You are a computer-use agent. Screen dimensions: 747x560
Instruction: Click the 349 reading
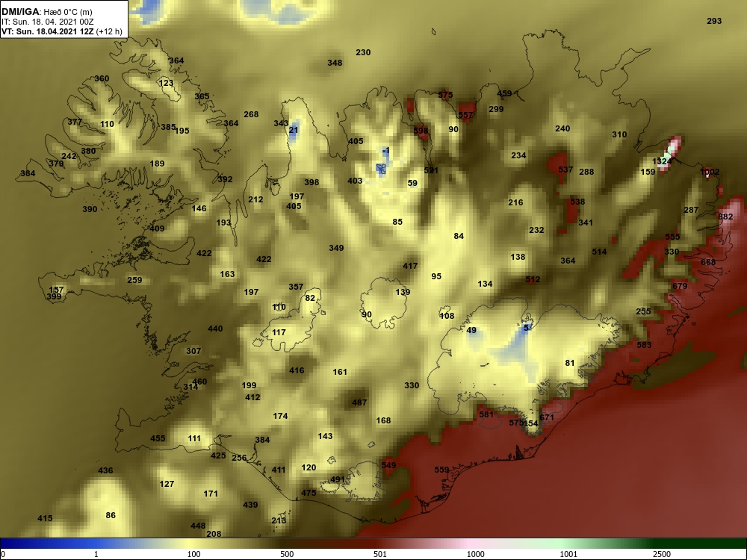pos(336,249)
